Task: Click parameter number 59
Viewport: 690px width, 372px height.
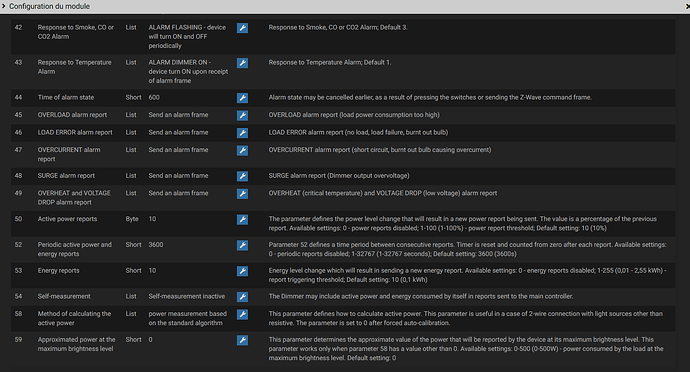Action: pos(18,339)
